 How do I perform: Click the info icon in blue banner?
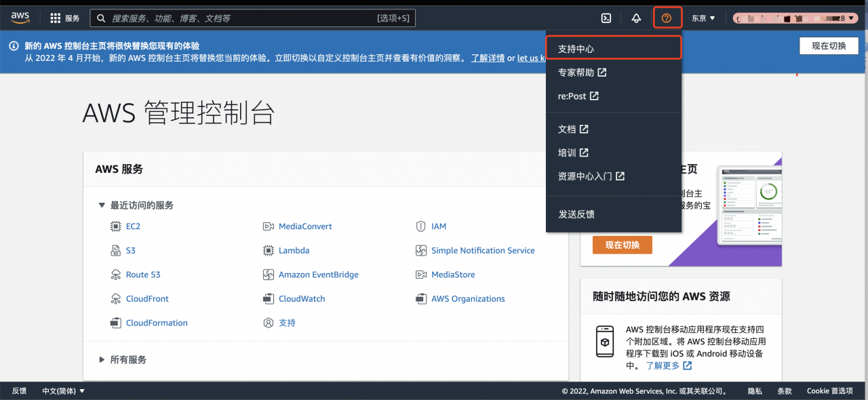pyautogui.click(x=14, y=46)
